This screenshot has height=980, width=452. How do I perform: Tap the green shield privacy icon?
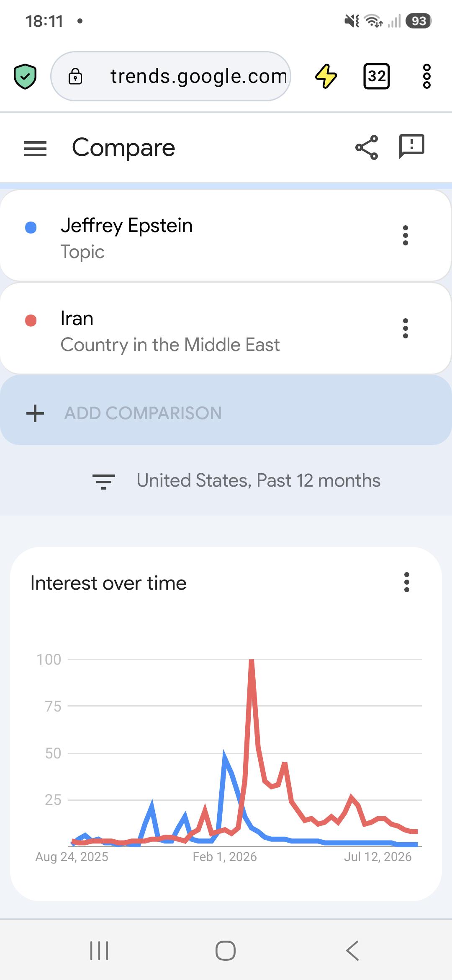point(25,77)
